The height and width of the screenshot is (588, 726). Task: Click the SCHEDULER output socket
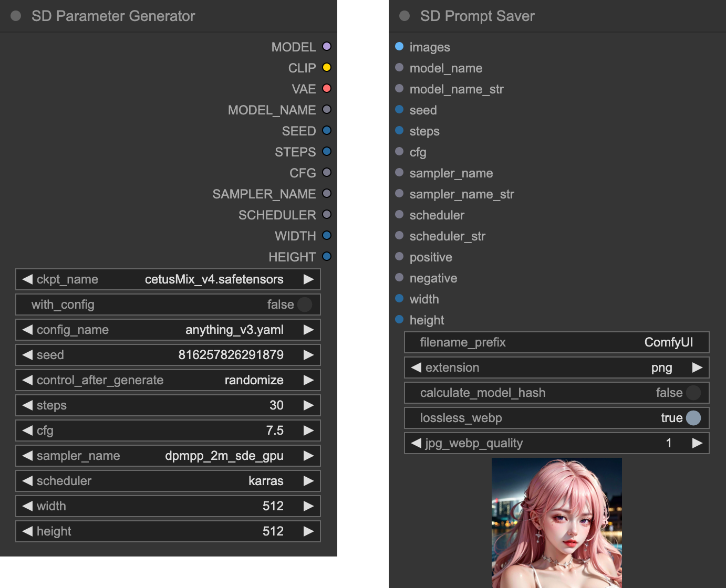click(327, 214)
